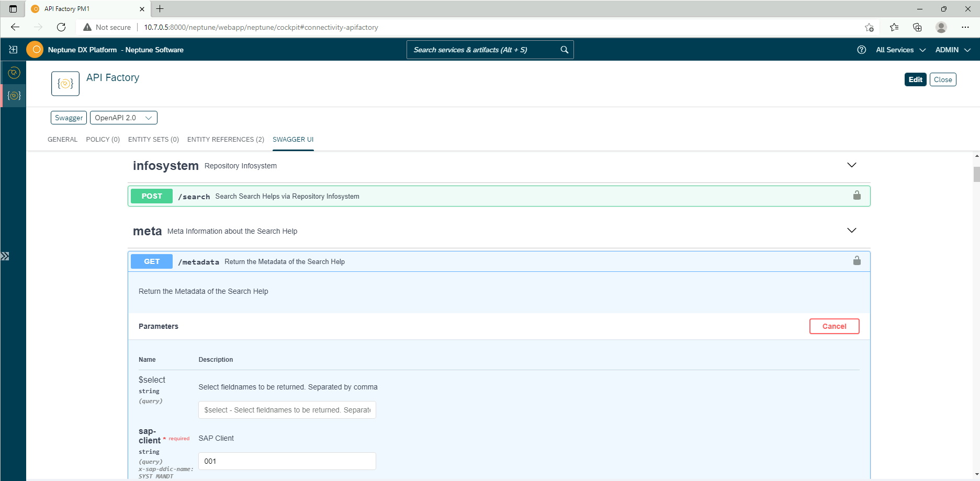Switch to the ENTITY REFERENCES (2) tab
This screenshot has width=980, height=481.
[226, 140]
